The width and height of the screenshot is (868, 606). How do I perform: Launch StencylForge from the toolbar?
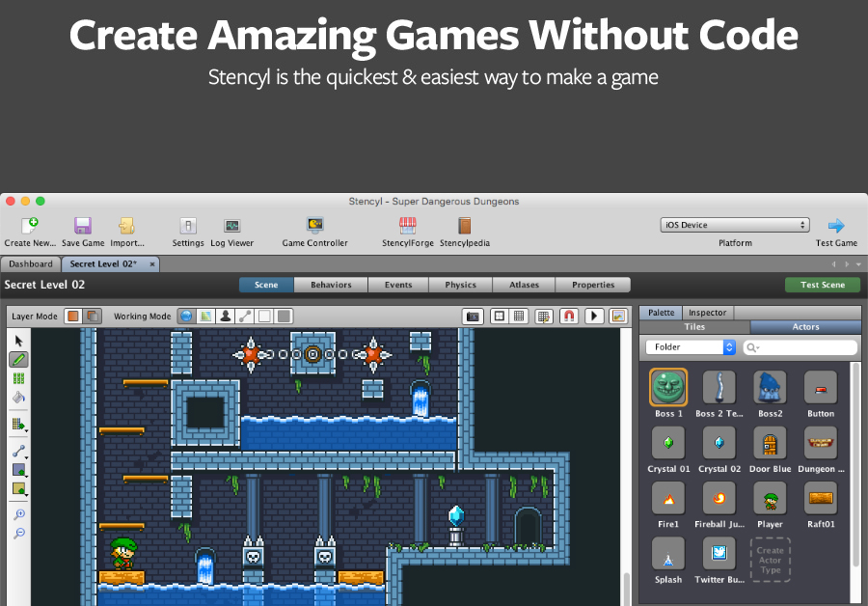click(409, 226)
